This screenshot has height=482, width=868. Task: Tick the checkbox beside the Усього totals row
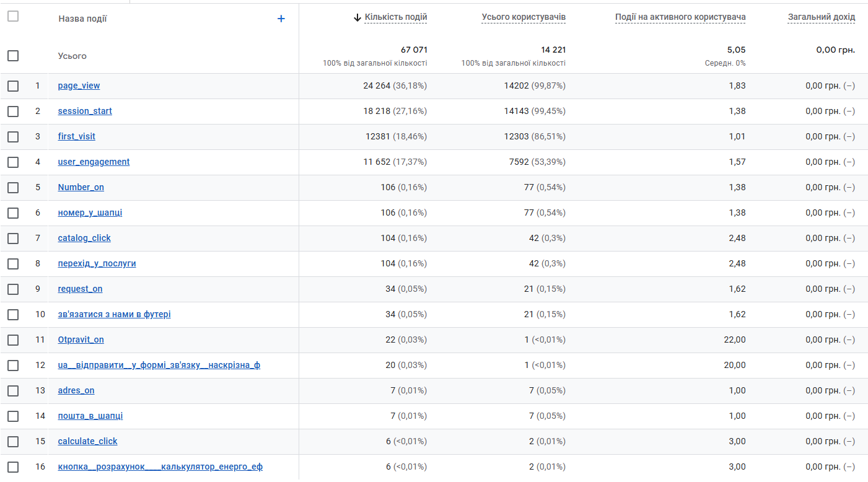coord(13,56)
